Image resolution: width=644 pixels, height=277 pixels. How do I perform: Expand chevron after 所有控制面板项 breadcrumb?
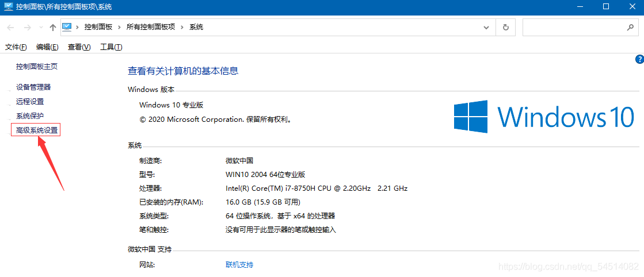182,27
